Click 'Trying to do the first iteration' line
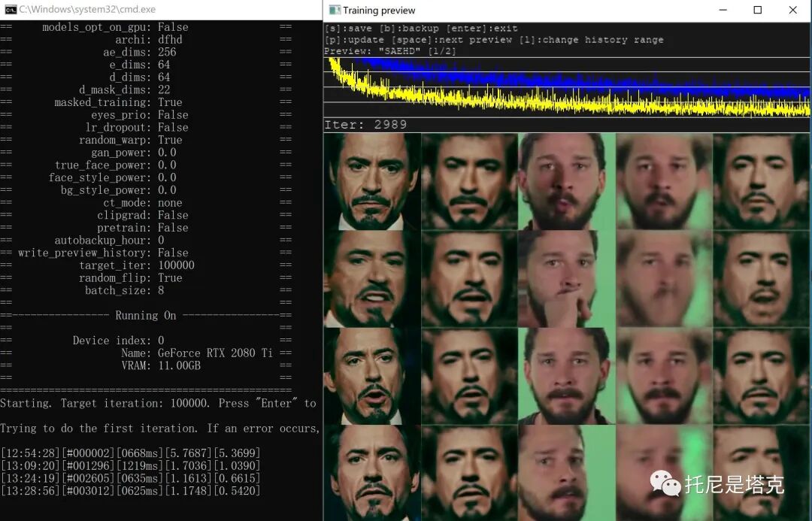Viewport: 812px width, 521px height. [161, 429]
